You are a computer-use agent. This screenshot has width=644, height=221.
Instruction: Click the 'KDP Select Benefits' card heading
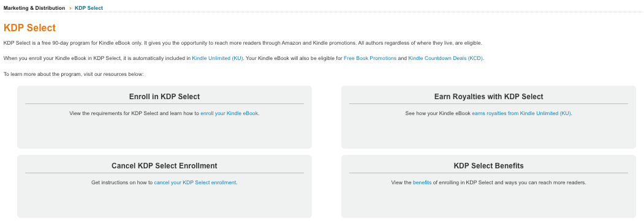(x=489, y=166)
